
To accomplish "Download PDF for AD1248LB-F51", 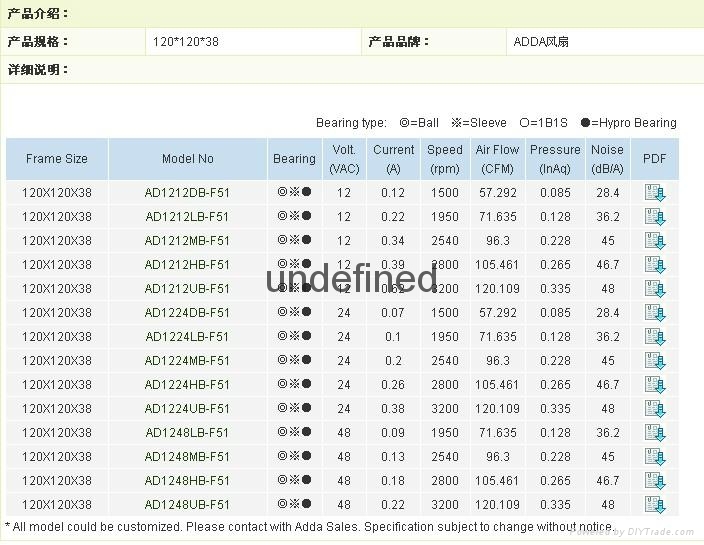I will pyautogui.click(x=655, y=433).
